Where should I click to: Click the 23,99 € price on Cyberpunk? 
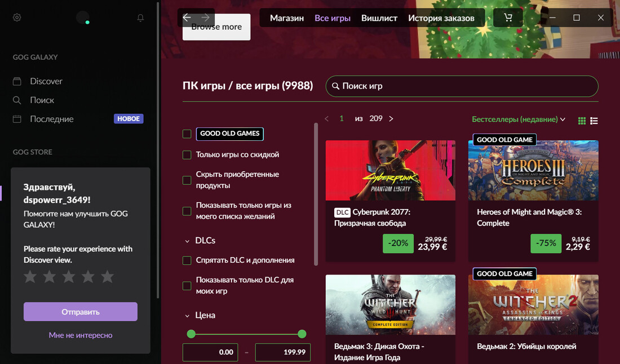[432, 247]
